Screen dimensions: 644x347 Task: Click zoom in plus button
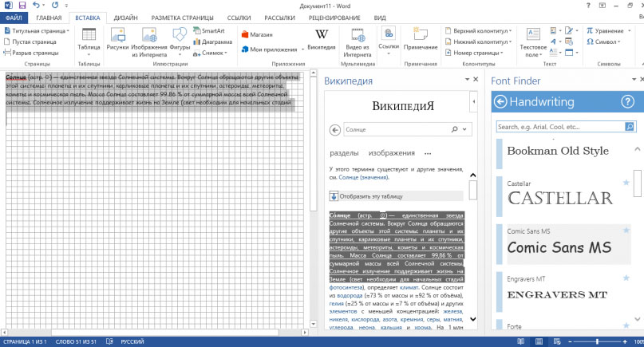pos(625,341)
